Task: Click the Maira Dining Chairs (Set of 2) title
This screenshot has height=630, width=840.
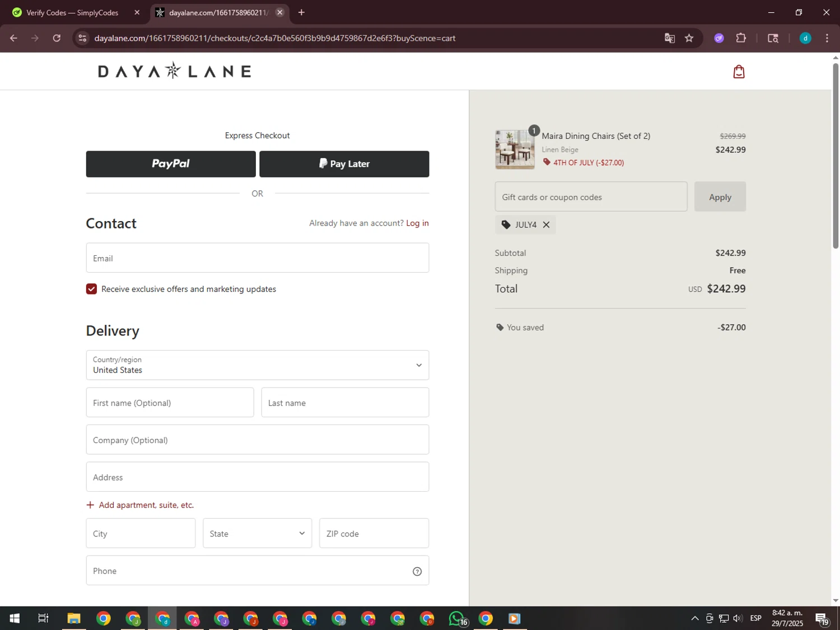Action: (596, 136)
